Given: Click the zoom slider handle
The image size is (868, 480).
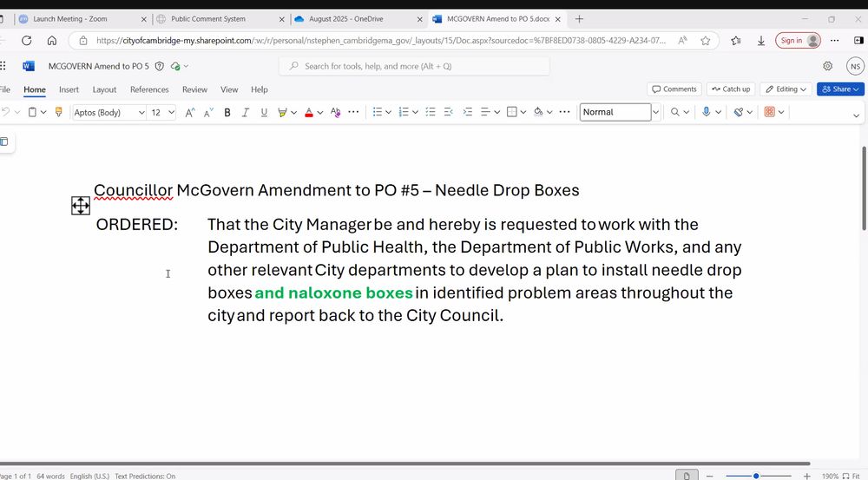Looking at the screenshot, I should pos(756,477).
